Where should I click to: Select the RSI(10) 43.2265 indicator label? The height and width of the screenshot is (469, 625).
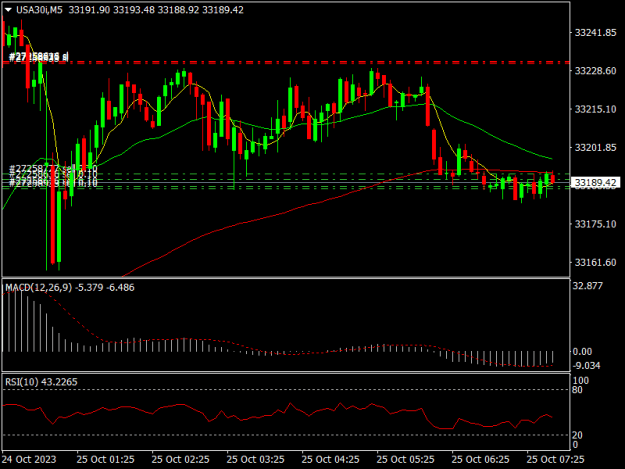pyautogui.click(x=41, y=382)
